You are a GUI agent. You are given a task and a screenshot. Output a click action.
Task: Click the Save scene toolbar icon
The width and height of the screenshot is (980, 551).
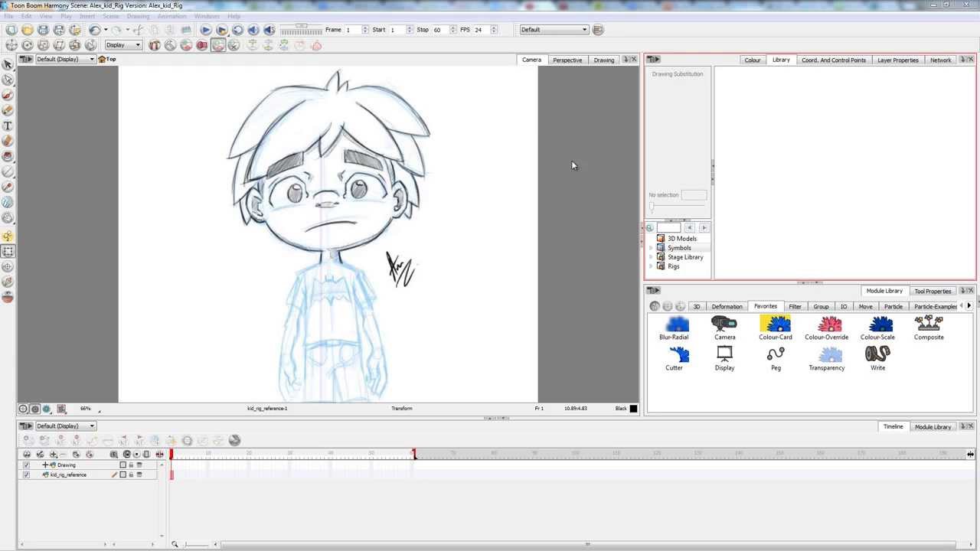coord(43,30)
